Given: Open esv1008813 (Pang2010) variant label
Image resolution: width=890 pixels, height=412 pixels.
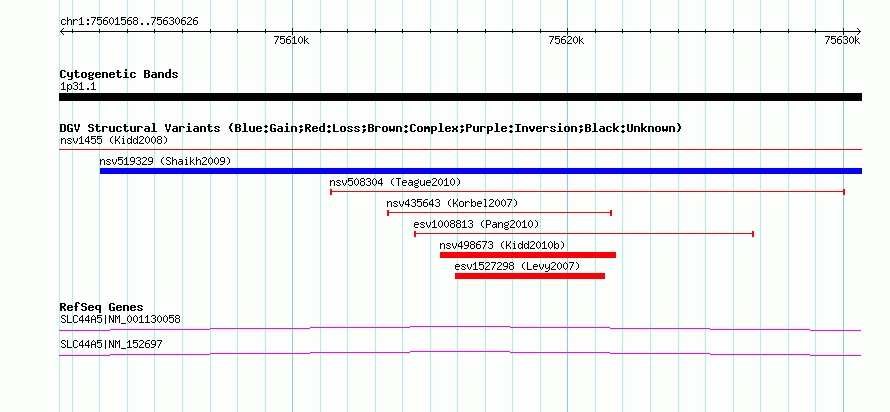Looking at the screenshot, I should pos(476,224).
